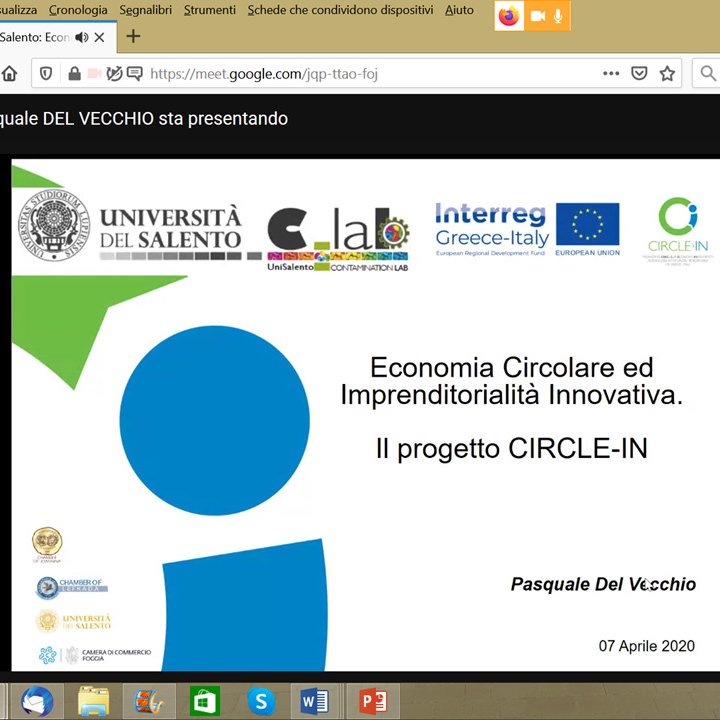Open the Segnalibri menu
This screenshot has height=720, width=720.
(x=146, y=10)
